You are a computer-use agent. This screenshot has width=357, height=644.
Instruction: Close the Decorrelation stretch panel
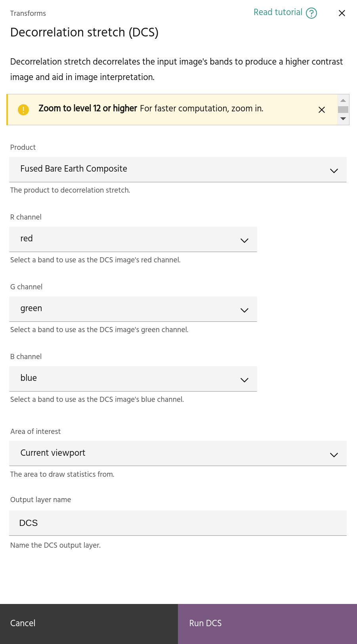pyautogui.click(x=342, y=13)
